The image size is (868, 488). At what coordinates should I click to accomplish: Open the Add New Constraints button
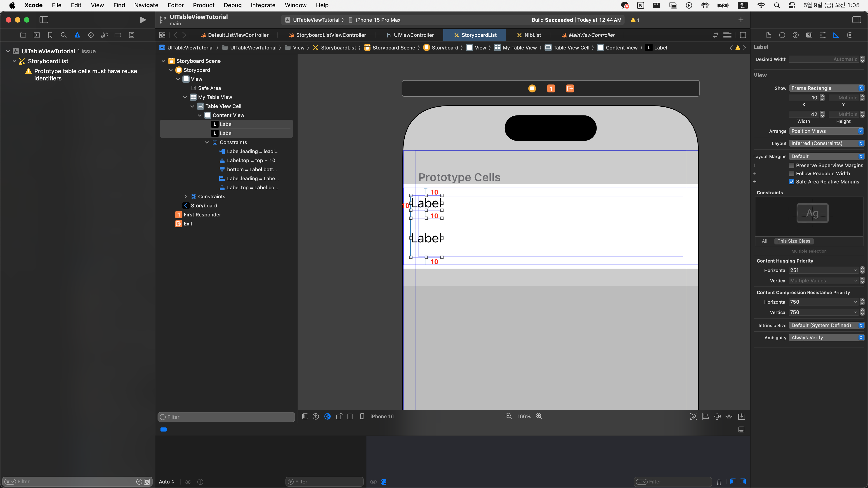pos(717,416)
